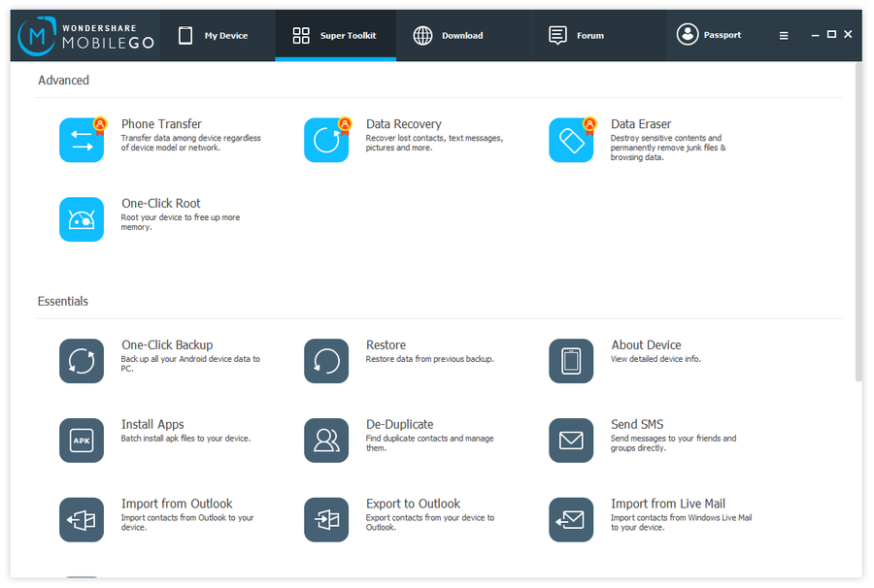Viewport: 874px width, 588px height.
Task: Click the Send SMS envelope icon
Action: point(571,441)
